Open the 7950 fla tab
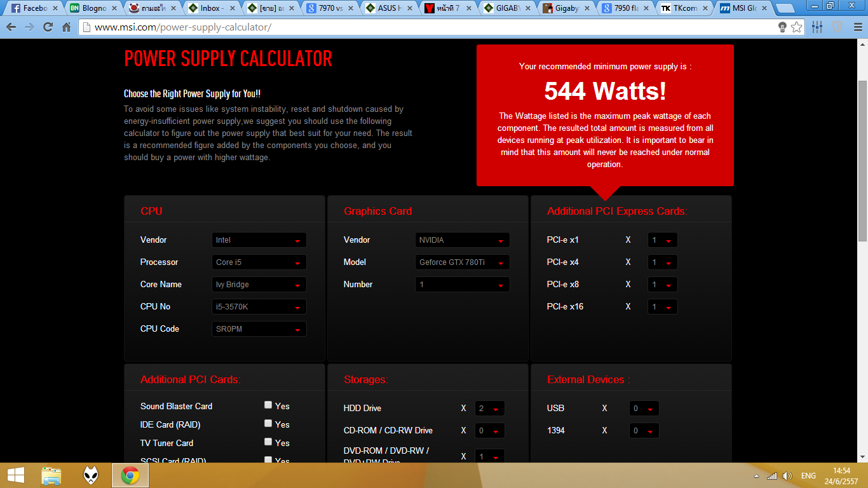This screenshot has width=868, height=488. pyautogui.click(x=625, y=8)
